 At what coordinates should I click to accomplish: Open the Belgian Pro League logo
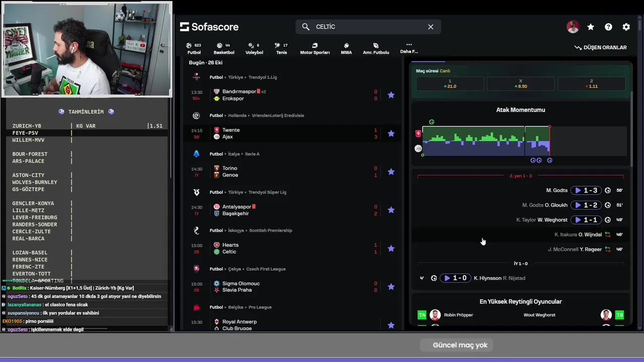click(196, 307)
